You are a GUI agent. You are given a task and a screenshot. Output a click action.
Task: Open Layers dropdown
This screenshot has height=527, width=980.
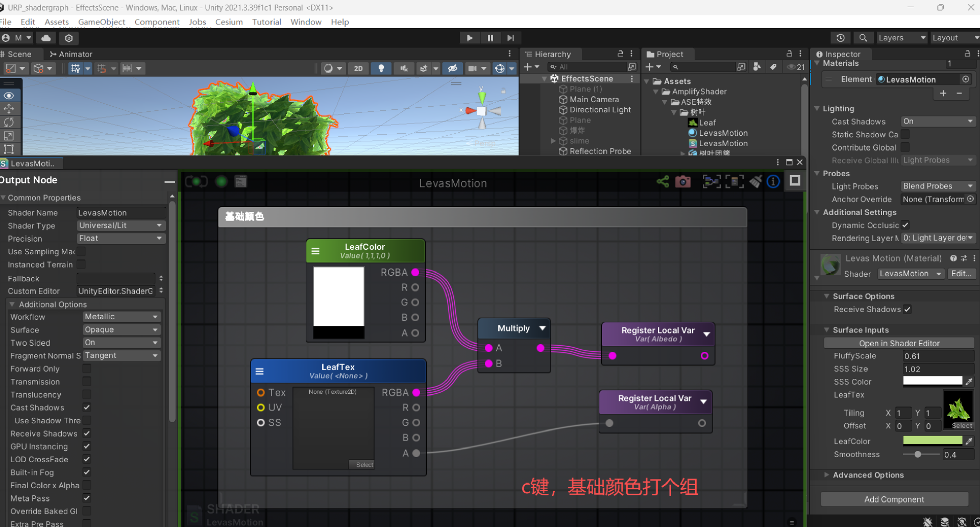[901, 38]
